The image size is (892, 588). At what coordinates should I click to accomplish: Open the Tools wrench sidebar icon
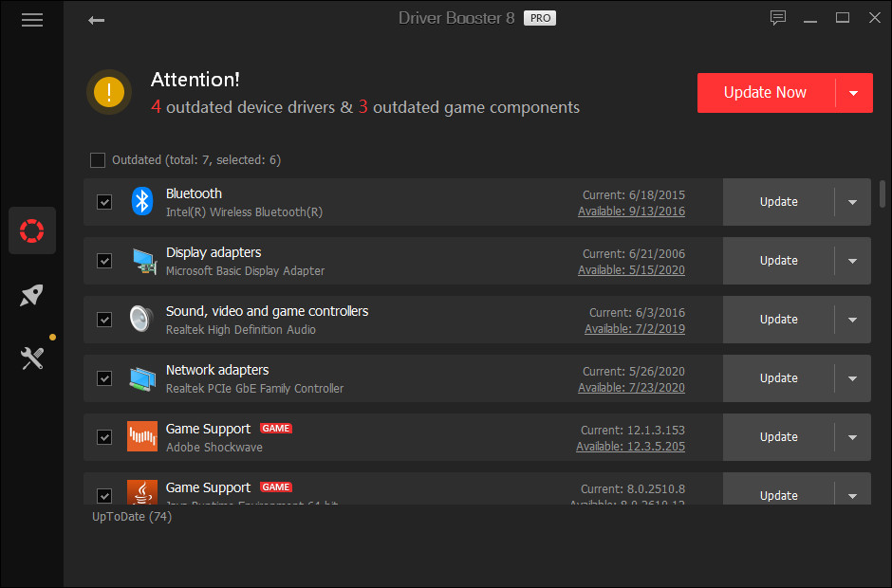coord(32,358)
